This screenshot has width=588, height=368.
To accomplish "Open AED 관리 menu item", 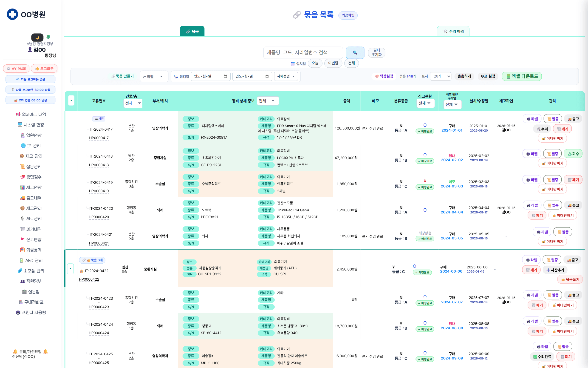I will click(x=31, y=260).
